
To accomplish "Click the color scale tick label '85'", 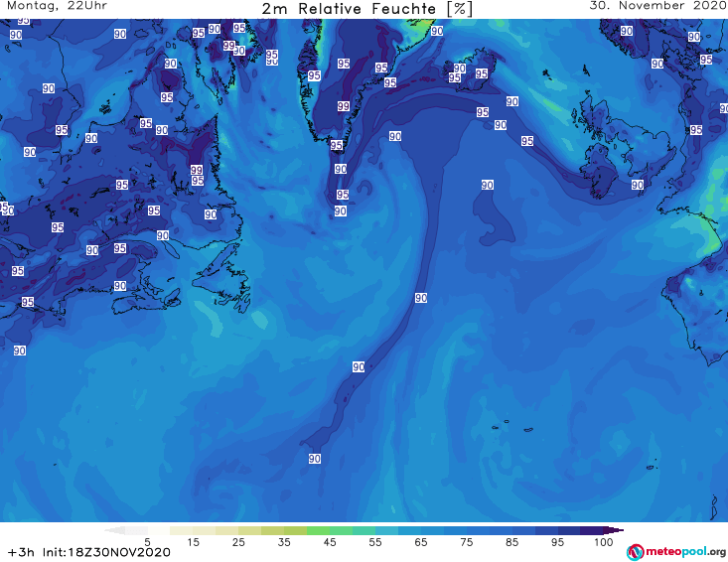I will tap(512, 542).
